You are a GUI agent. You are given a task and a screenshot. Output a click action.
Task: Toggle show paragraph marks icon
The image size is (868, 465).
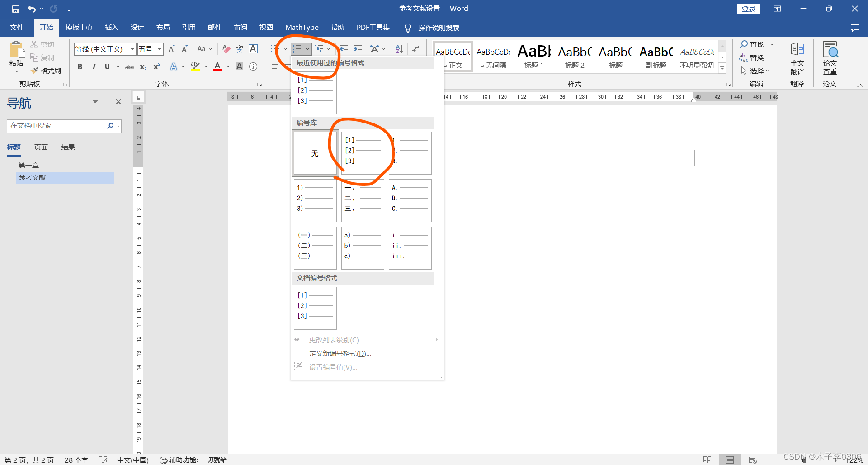tap(415, 49)
